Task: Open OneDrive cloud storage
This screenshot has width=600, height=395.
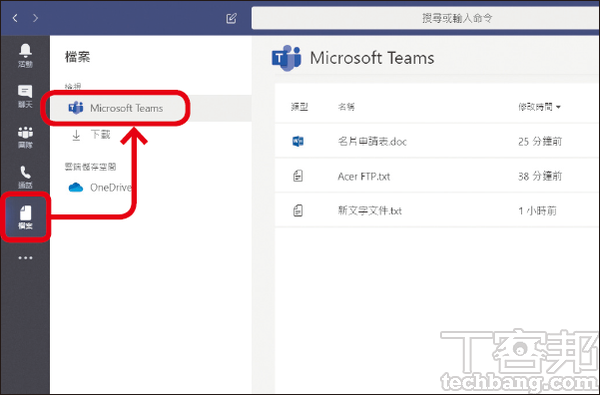Action: tap(100, 188)
